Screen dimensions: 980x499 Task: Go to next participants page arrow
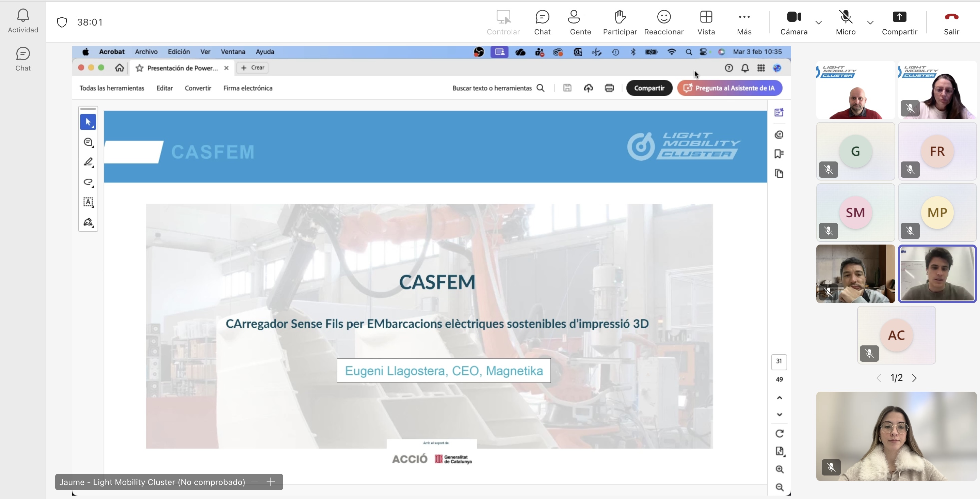915,378
